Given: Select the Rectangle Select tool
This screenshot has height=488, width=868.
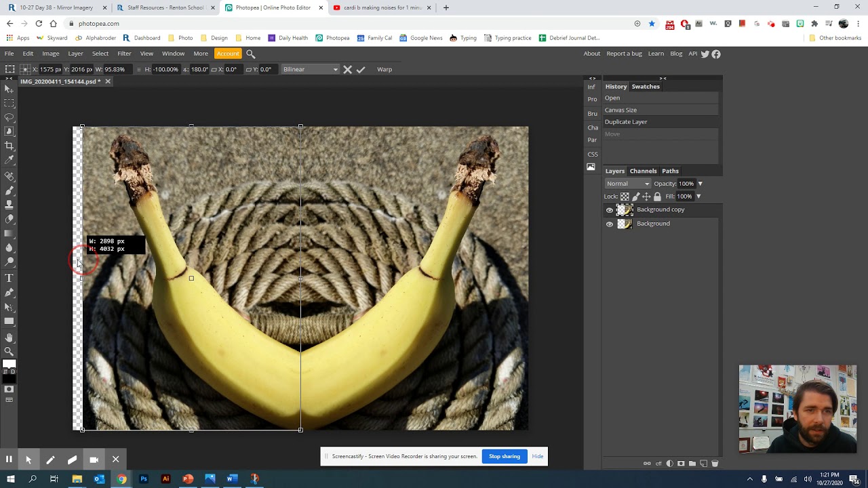Looking at the screenshot, I should click(x=9, y=103).
